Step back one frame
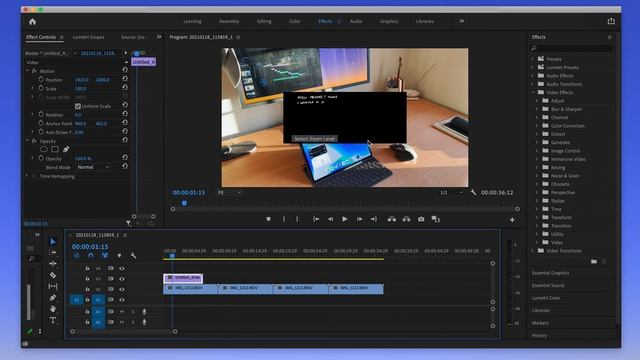 330,219
